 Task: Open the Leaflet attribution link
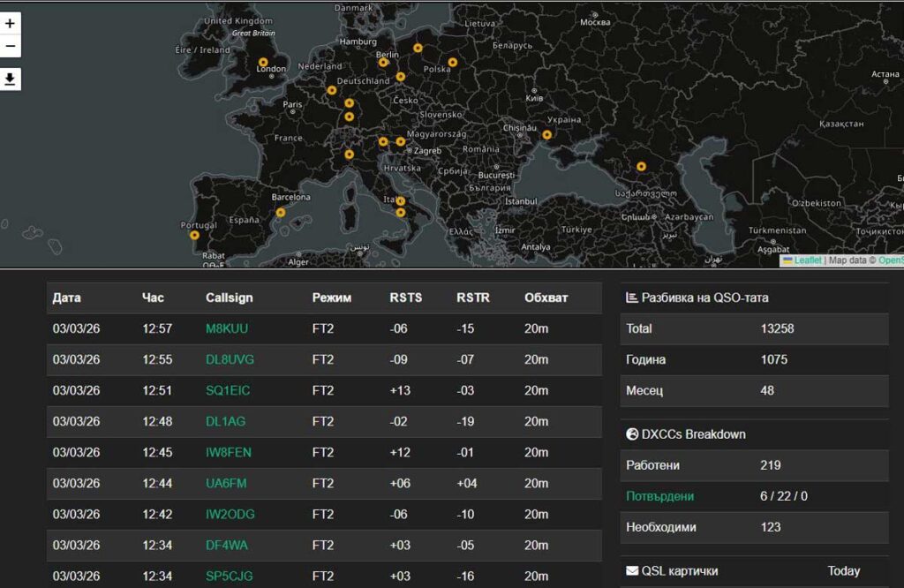point(807,260)
